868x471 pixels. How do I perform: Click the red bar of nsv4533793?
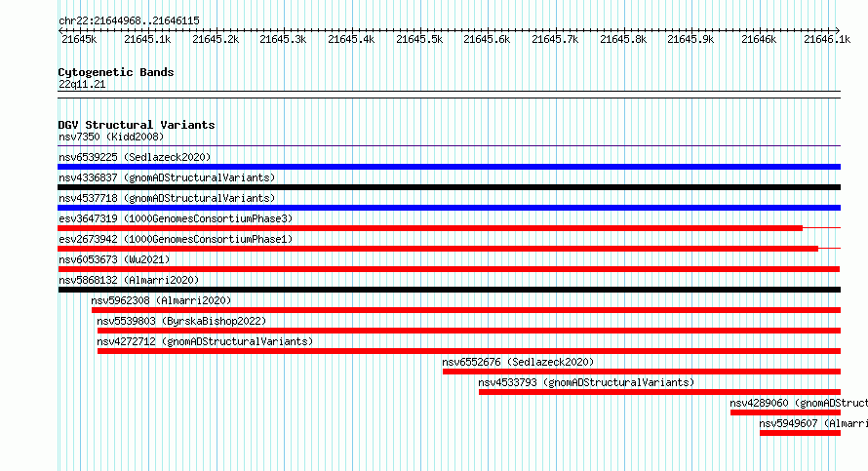click(660, 392)
